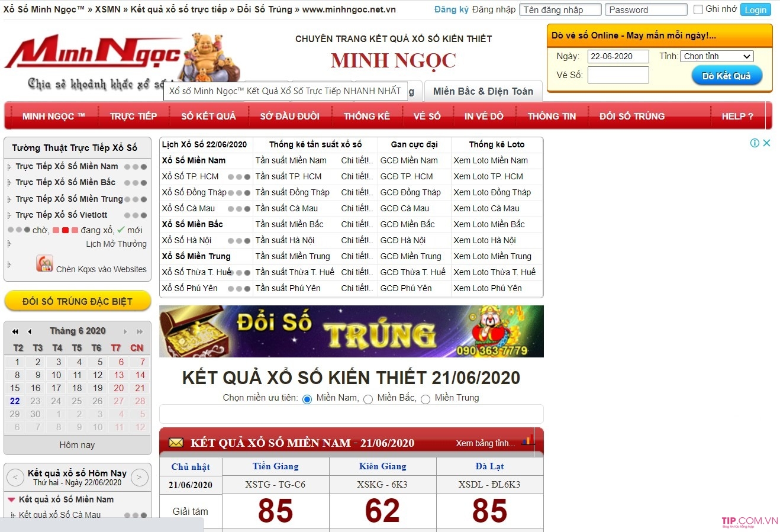Go to previous year in calendar
The height and width of the screenshot is (532, 780).
click(x=15, y=331)
